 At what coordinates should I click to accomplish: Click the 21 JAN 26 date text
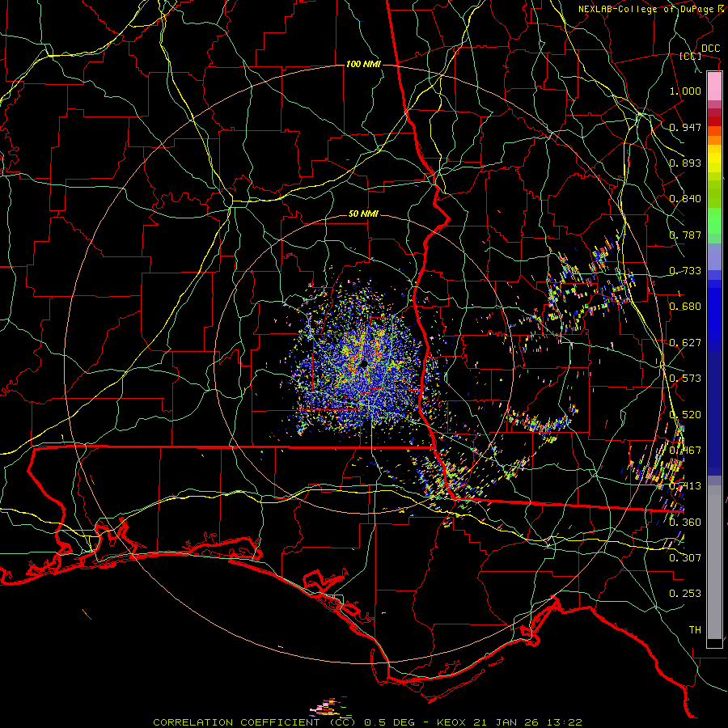click(x=507, y=722)
